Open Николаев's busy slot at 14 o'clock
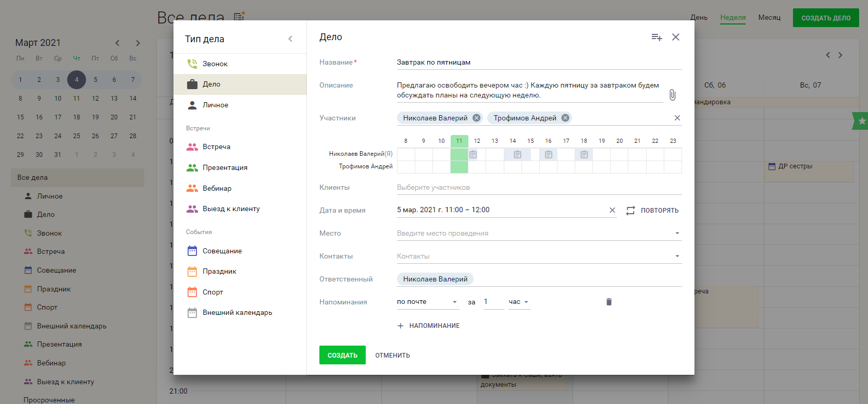This screenshot has height=404, width=868. (x=517, y=154)
